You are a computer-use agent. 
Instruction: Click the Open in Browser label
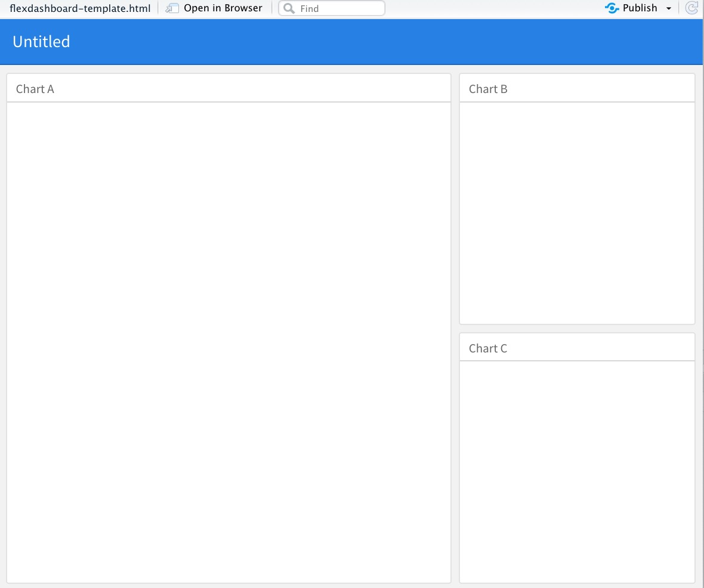click(x=223, y=8)
